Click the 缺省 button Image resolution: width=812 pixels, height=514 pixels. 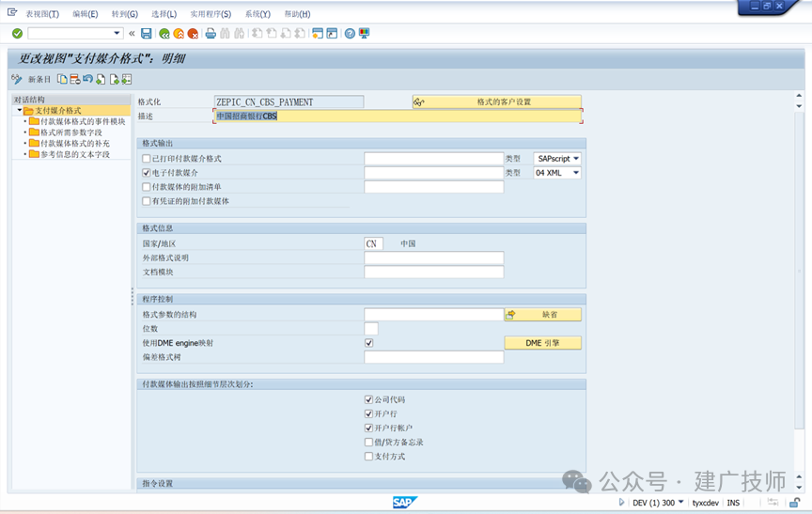coord(542,314)
